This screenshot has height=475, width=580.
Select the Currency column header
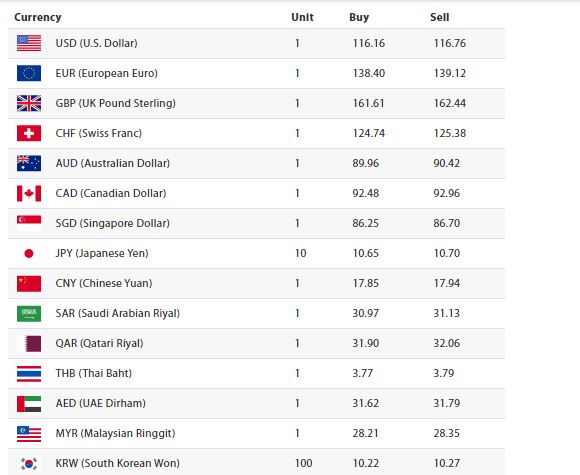38,17
